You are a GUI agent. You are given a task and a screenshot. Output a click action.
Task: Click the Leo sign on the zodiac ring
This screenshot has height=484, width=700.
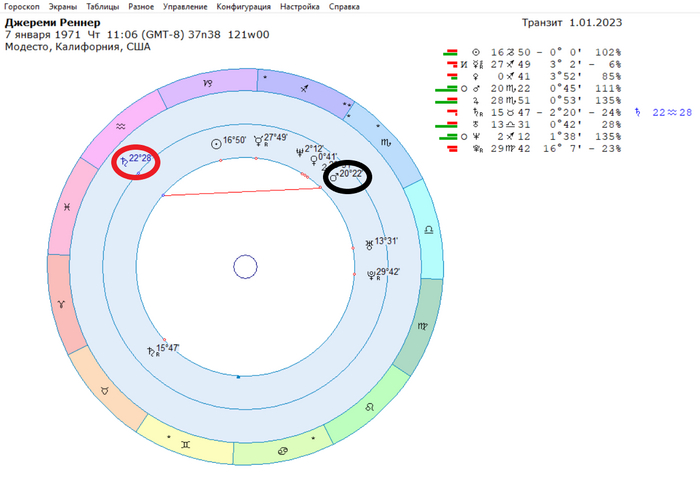pyautogui.click(x=370, y=407)
